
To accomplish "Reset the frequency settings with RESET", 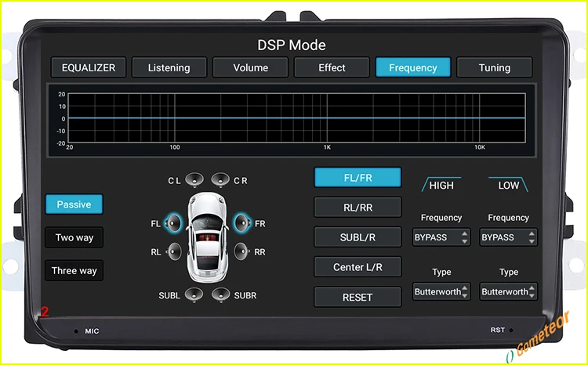I will point(358,297).
